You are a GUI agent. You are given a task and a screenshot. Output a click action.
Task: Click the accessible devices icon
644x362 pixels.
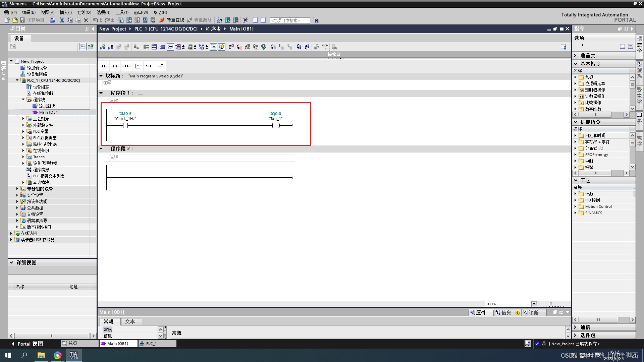[x=220, y=20]
